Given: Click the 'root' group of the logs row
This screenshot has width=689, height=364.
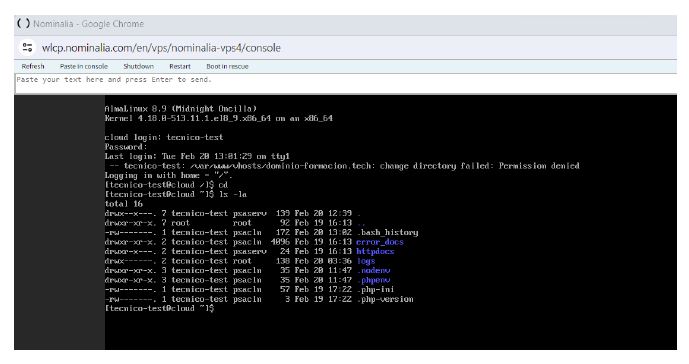Looking at the screenshot, I should [242, 261].
